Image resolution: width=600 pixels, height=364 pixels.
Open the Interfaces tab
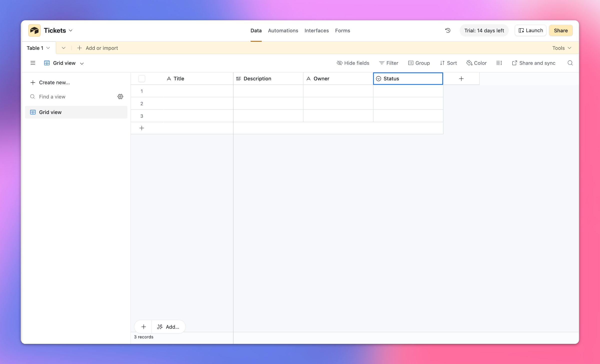click(316, 30)
